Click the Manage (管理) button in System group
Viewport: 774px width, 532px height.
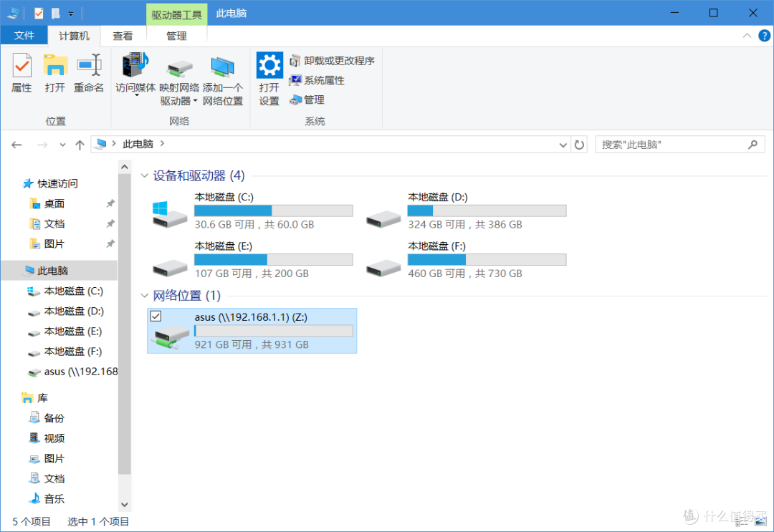(307, 100)
